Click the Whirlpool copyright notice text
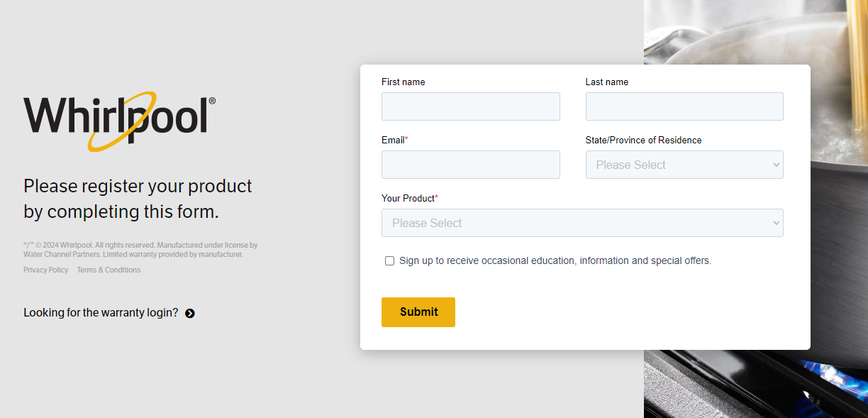Screen dimensions: 868x418 pos(140,249)
